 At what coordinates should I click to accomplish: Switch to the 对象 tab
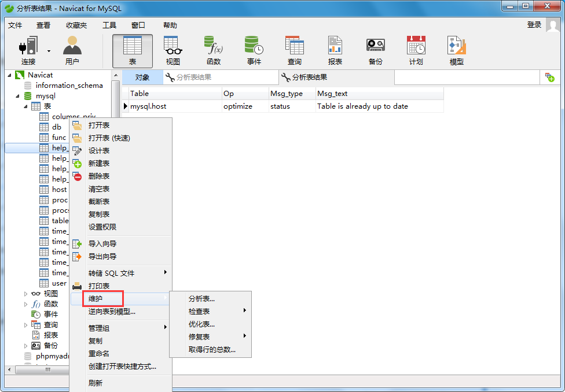(142, 77)
